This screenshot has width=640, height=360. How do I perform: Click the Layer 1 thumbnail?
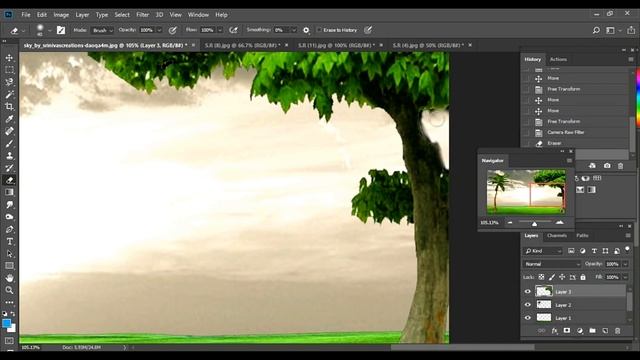click(x=544, y=318)
